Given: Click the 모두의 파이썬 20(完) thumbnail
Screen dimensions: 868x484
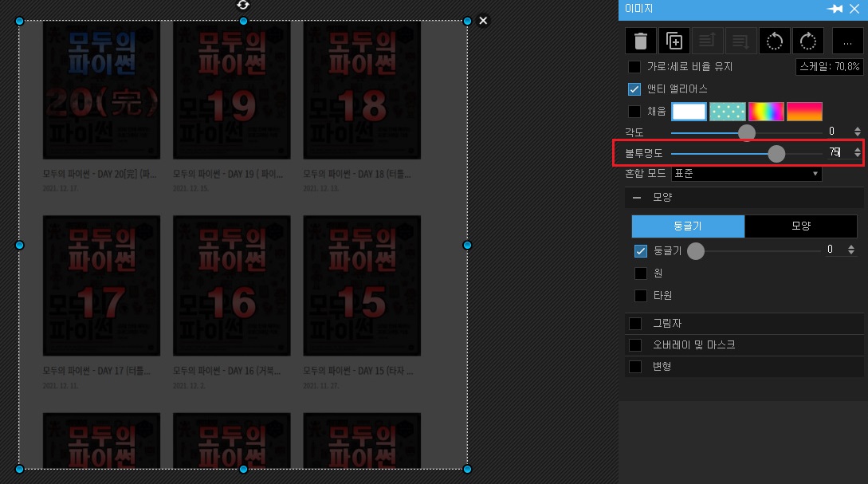Looking at the screenshot, I should 102,90.
